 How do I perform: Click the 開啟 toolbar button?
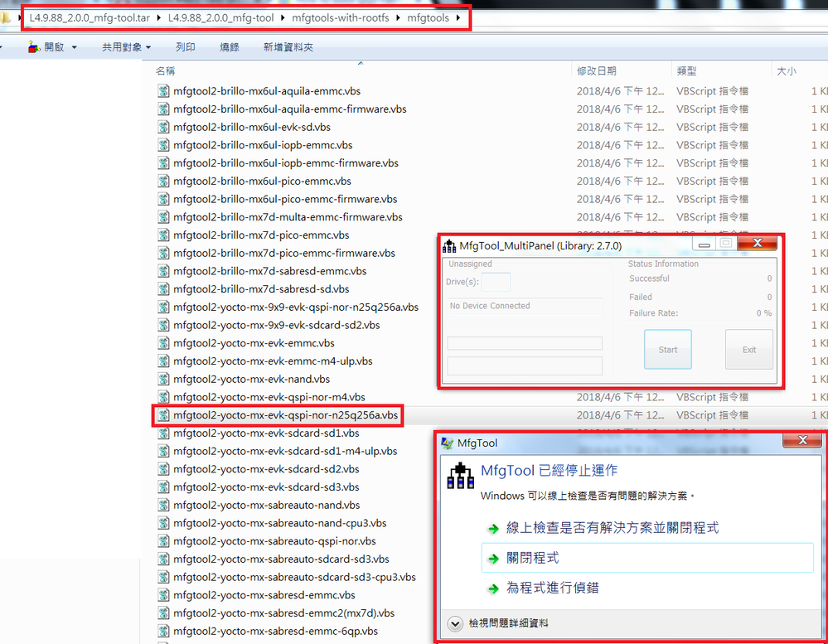tap(46, 47)
